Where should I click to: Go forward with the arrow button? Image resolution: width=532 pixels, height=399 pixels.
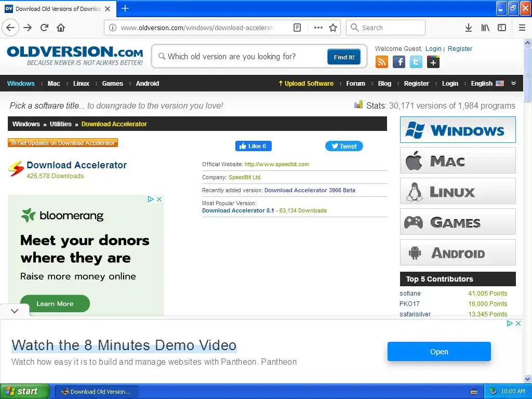[x=28, y=28]
